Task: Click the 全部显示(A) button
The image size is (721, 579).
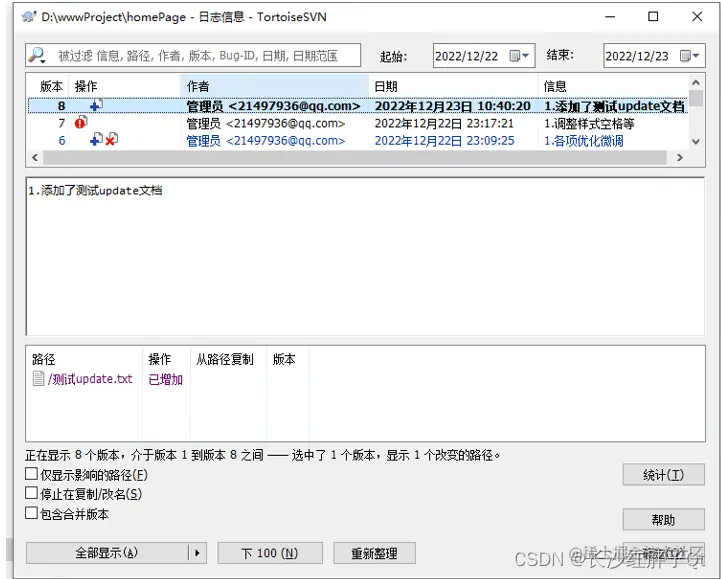Action: tap(107, 553)
